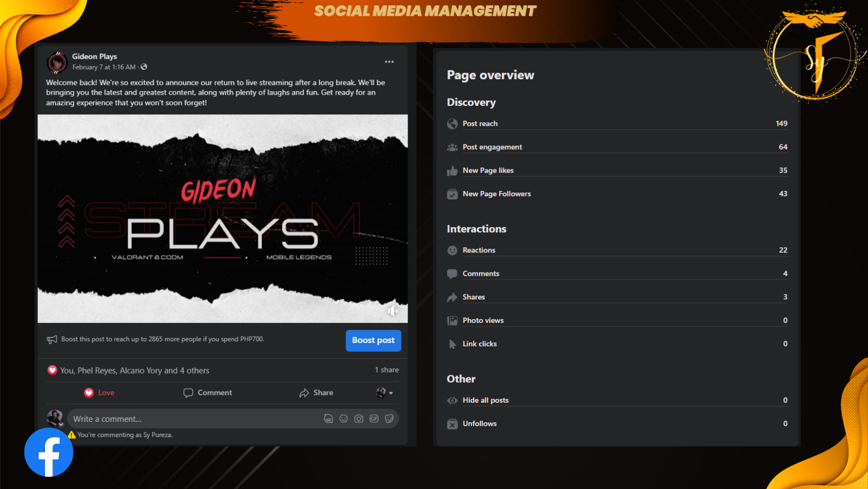Click the New Page likes label

[488, 170]
